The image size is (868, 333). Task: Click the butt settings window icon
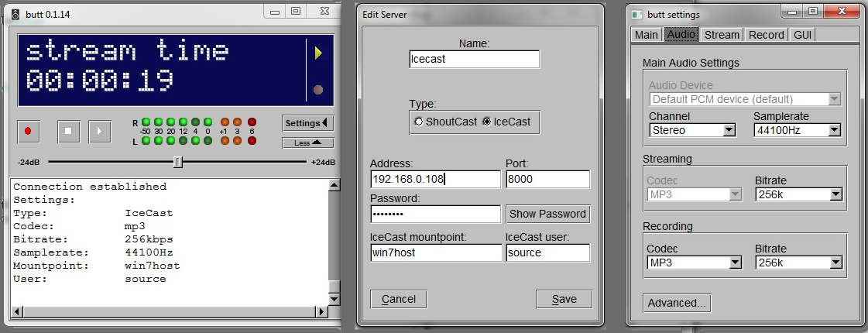click(x=637, y=15)
